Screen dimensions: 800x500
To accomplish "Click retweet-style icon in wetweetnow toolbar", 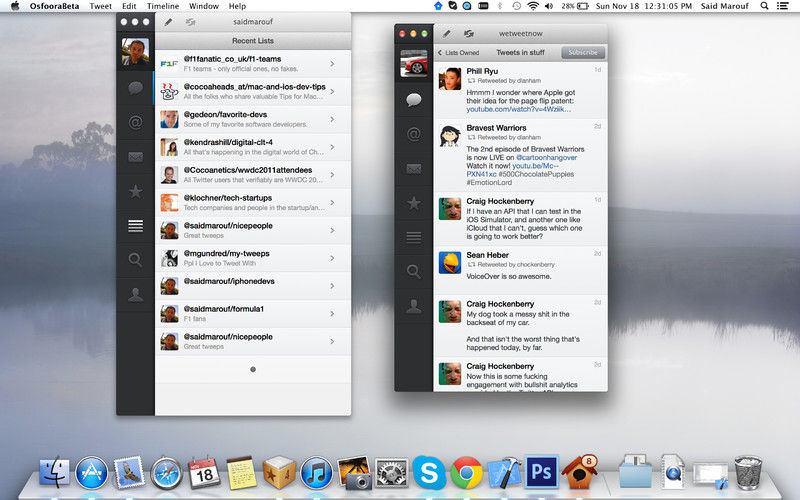I will pos(468,34).
